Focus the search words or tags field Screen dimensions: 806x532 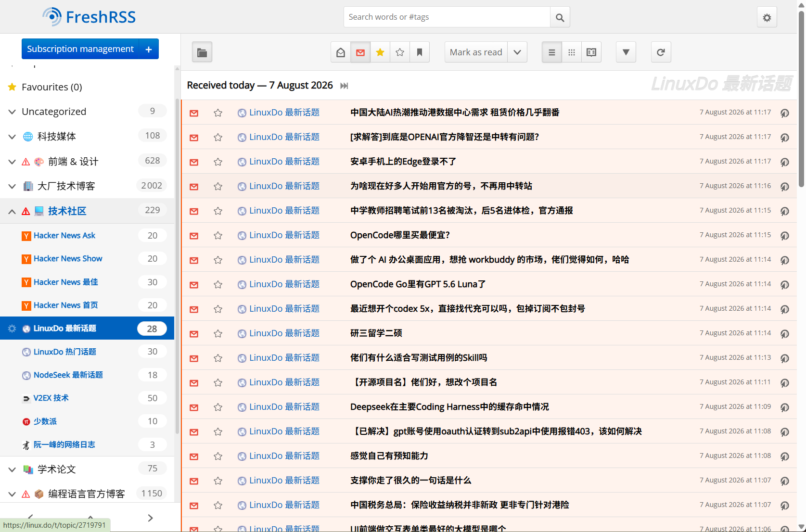447,17
